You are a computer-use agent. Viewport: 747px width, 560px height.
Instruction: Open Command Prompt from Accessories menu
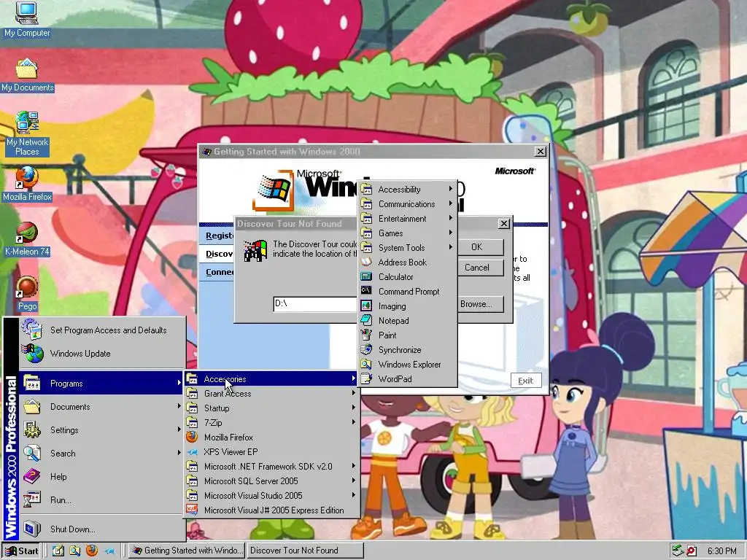[x=407, y=292]
